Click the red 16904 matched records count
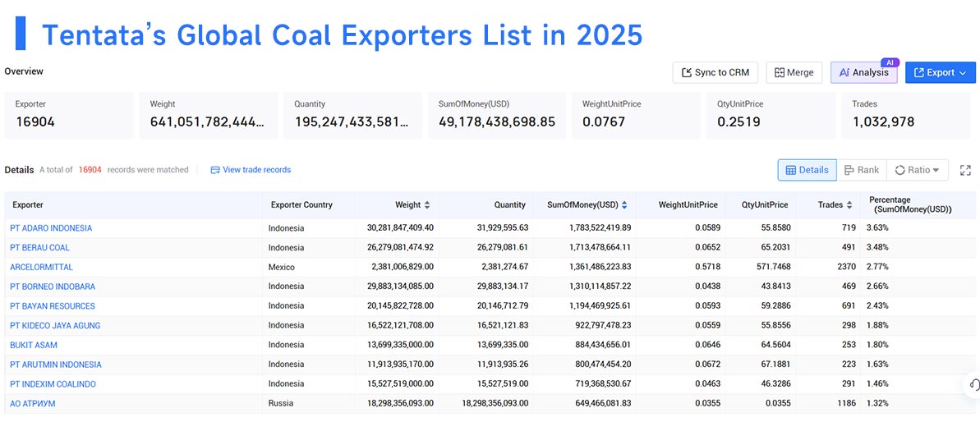The width and height of the screenshot is (980, 422). point(90,170)
